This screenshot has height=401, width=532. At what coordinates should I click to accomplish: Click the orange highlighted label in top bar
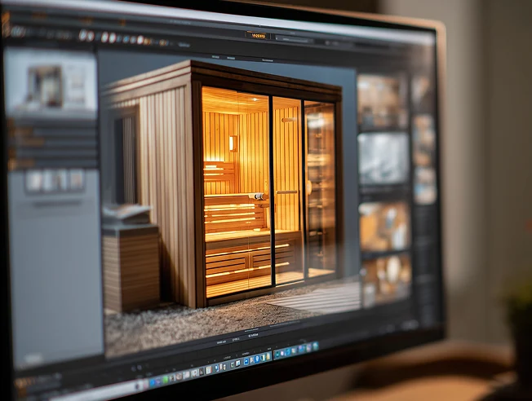click(257, 35)
